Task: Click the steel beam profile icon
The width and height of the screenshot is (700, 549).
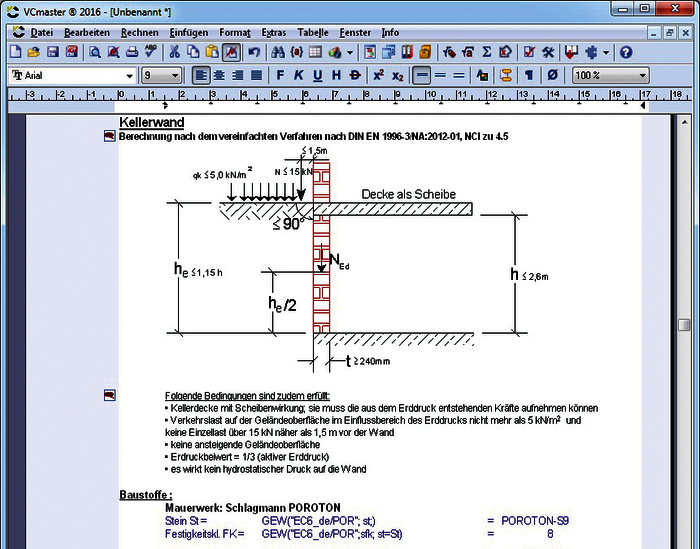Action: pos(506,75)
